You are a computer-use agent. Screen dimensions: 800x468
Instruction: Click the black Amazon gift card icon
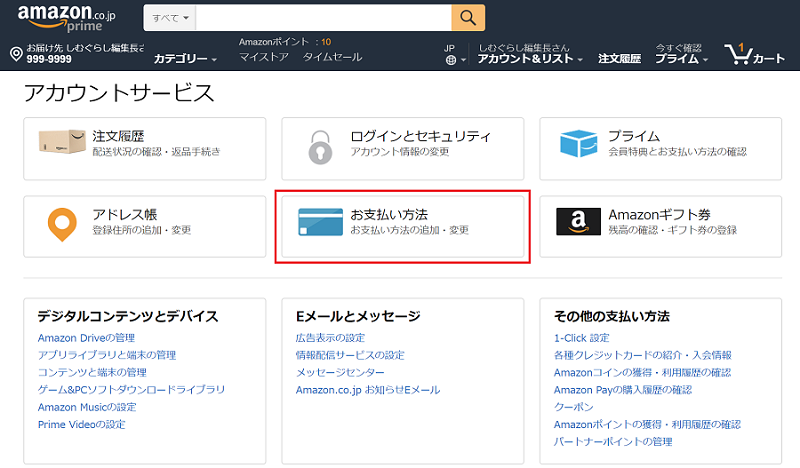point(578,221)
